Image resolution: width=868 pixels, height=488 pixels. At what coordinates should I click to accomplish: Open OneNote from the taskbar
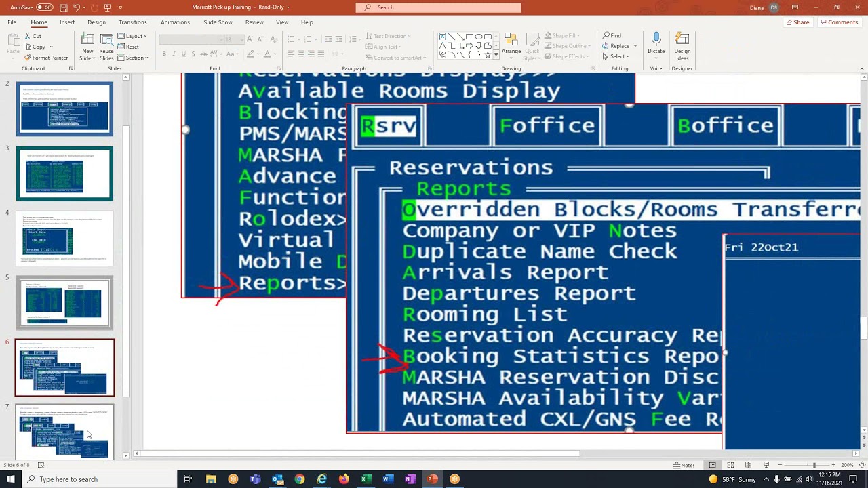pyautogui.click(x=410, y=479)
